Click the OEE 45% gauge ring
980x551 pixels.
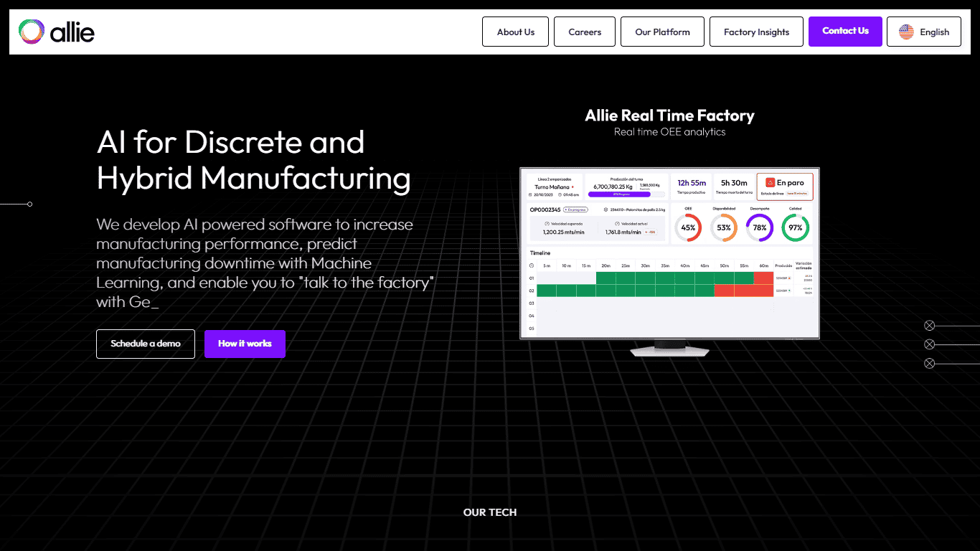point(688,227)
